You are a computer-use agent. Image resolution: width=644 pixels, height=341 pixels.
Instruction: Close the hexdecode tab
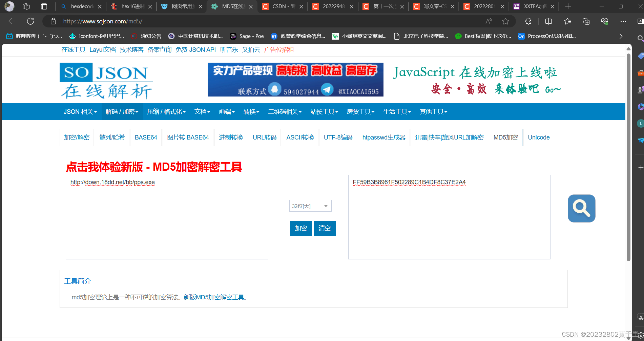point(100,6)
